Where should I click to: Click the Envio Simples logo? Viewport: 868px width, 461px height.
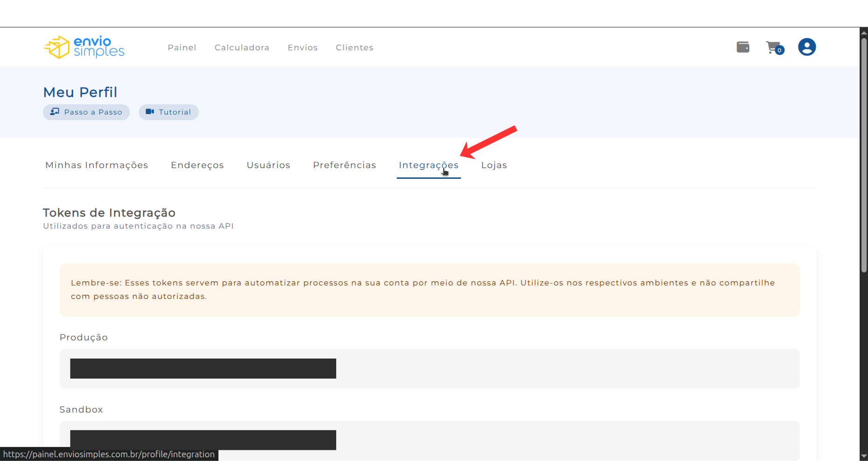pyautogui.click(x=84, y=47)
